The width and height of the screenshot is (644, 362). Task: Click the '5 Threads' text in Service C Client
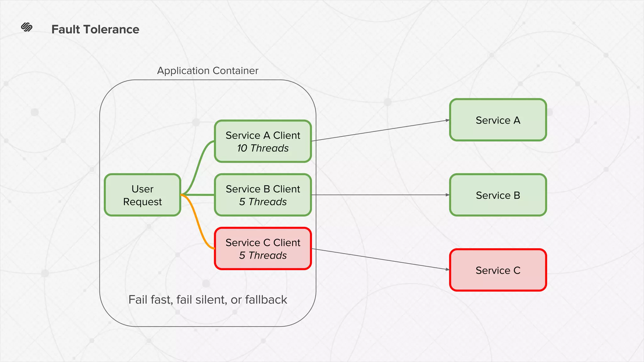(x=263, y=255)
